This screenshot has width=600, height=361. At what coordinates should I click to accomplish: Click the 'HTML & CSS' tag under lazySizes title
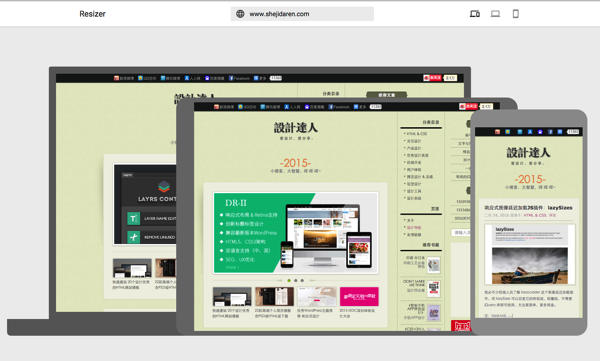point(535,215)
